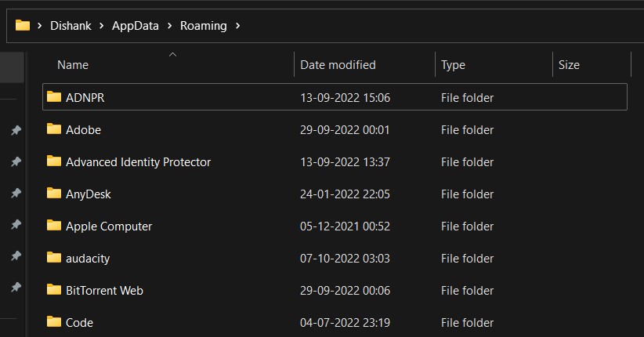Select the Apple Computer folder icon

pos(54,226)
